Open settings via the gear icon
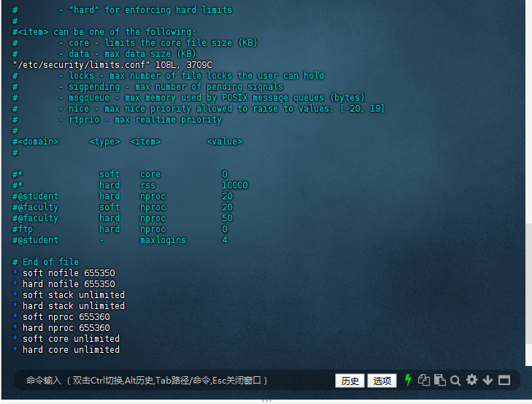Viewport: 532px width, 404px height. (471, 380)
